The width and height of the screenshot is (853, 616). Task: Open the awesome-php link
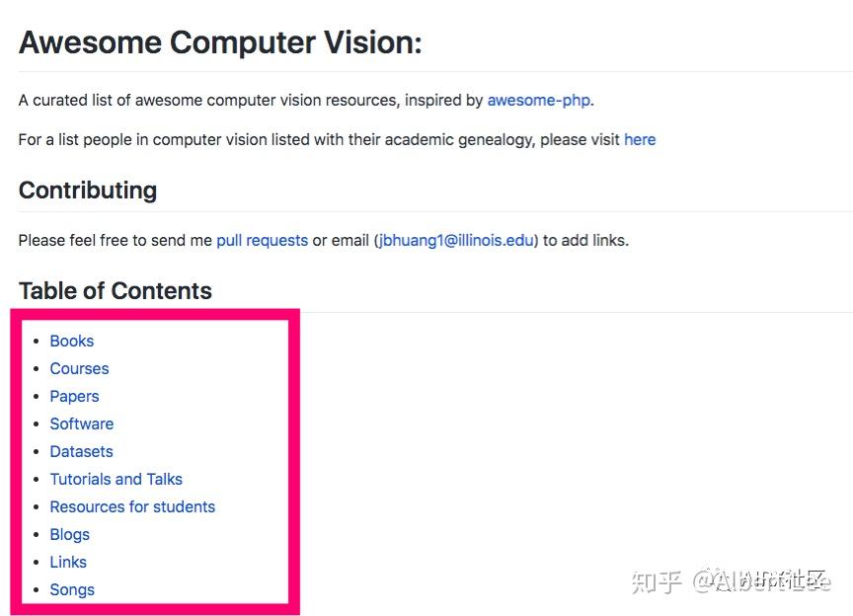click(x=539, y=100)
